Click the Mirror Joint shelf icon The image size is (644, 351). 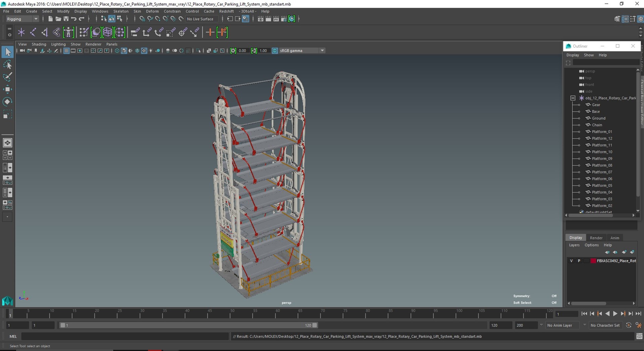(x=45, y=32)
